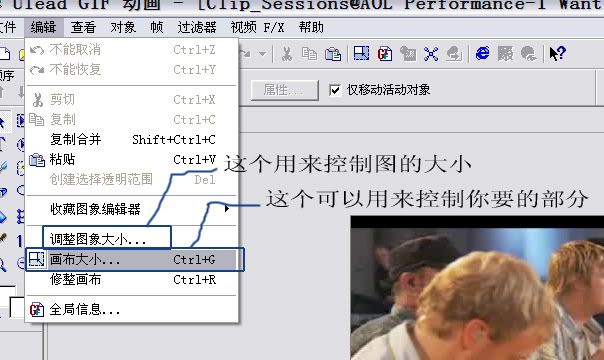Image resolution: width=604 pixels, height=360 pixels.
Task: Expand the 收藏图象编辑器 submenu arrow
Action: pos(227,209)
